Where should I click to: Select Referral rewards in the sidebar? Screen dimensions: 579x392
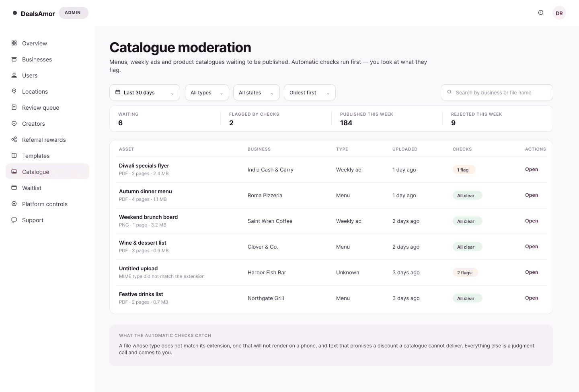[x=47, y=140]
